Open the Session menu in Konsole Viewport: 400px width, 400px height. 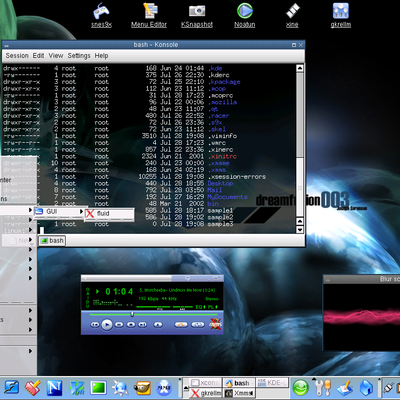(x=17, y=56)
